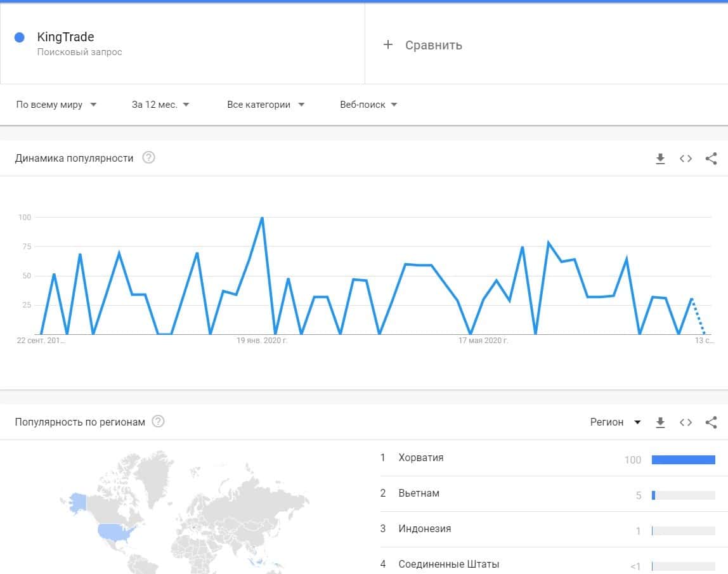Viewport: 728px width, 574px height.
Task: Open the По всему миру location dropdown
Action: pyautogui.click(x=56, y=105)
